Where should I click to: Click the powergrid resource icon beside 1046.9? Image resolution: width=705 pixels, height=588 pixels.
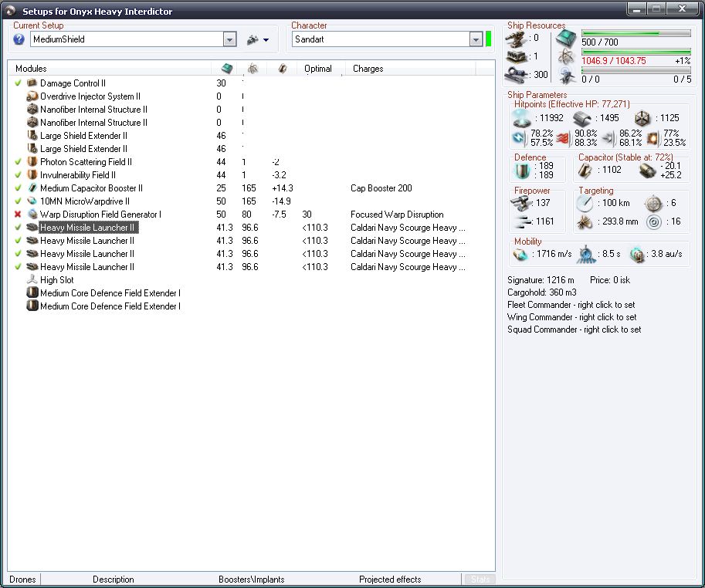566,58
